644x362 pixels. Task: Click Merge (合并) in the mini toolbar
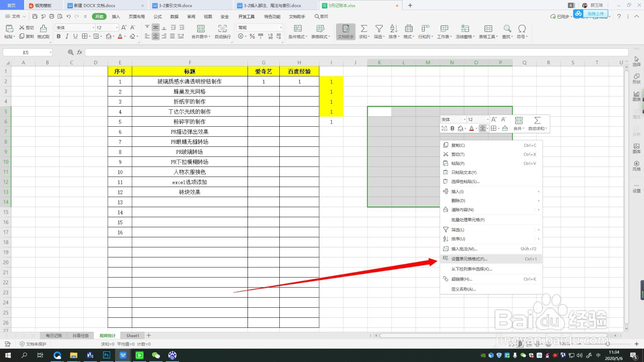(519, 123)
